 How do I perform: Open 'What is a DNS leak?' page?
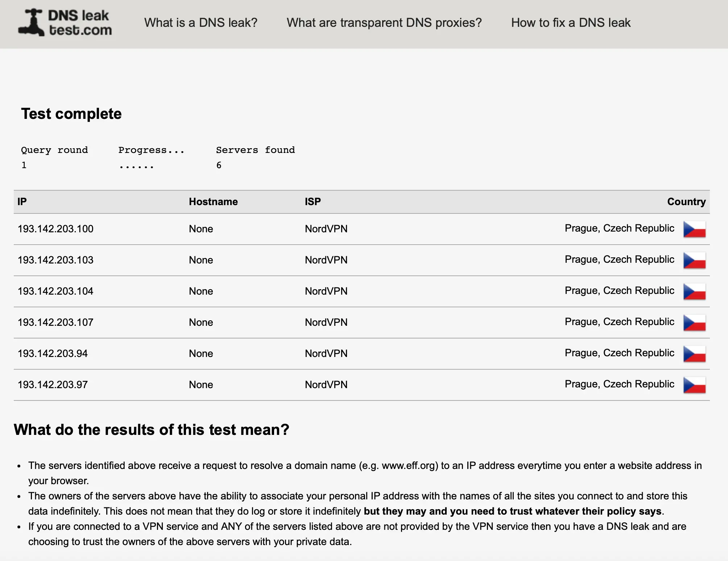coord(200,22)
